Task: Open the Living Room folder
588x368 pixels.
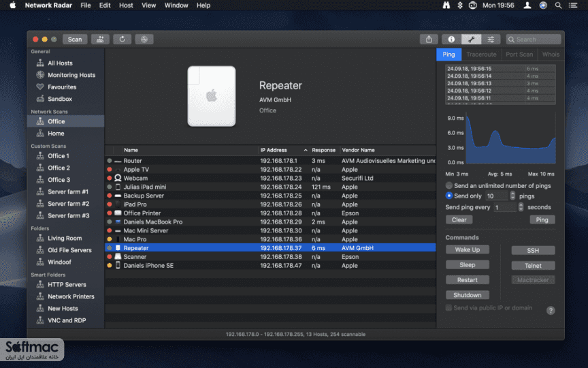Action: tap(65, 238)
